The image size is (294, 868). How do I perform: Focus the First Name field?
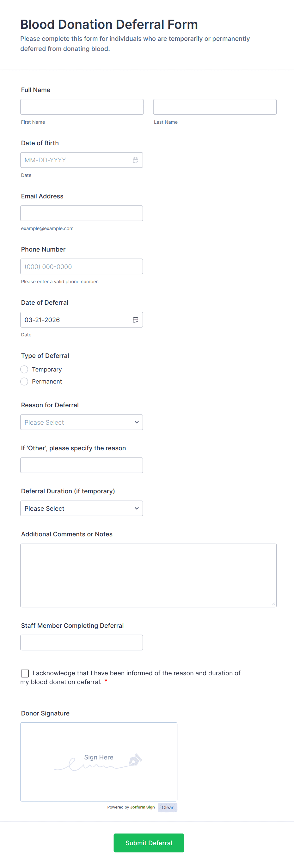[x=82, y=107]
